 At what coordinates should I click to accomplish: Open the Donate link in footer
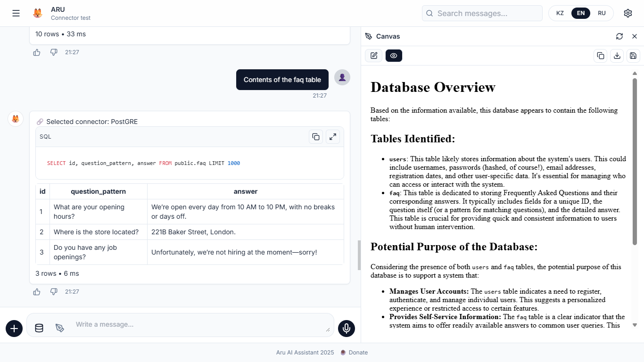click(354, 353)
